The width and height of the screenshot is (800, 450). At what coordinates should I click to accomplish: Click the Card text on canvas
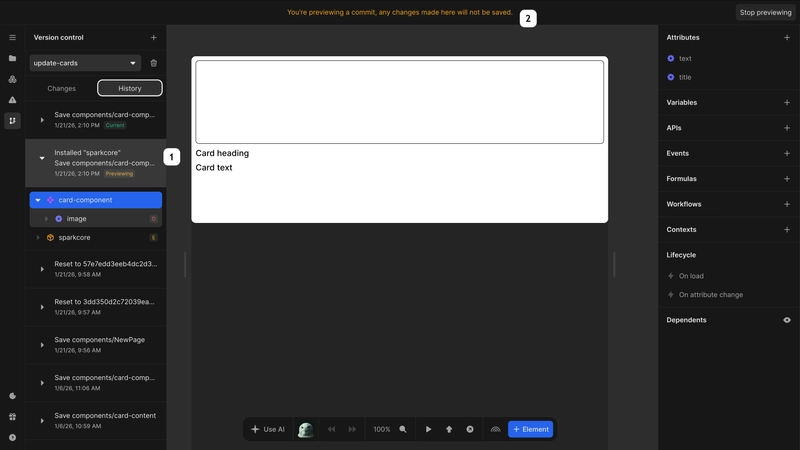[x=214, y=167]
